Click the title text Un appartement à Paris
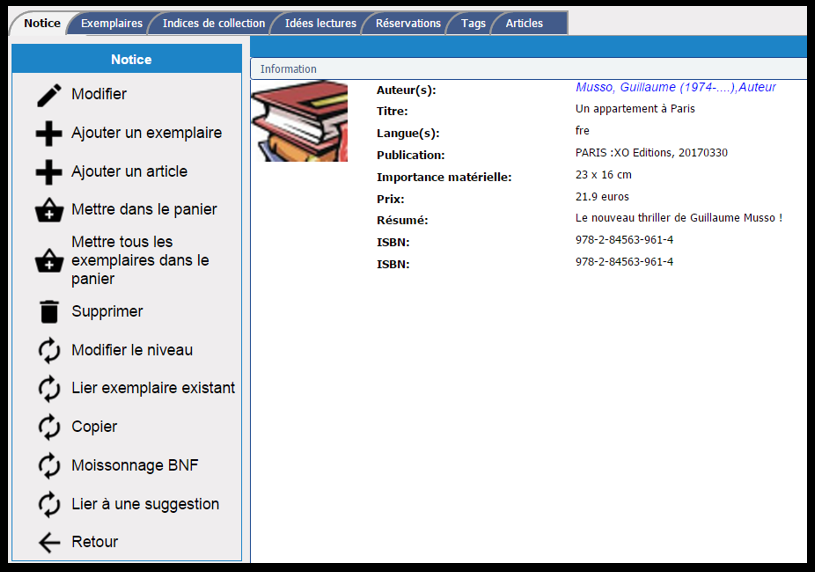Image resolution: width=815 pixels, height=572 pixels. (635, 109)
